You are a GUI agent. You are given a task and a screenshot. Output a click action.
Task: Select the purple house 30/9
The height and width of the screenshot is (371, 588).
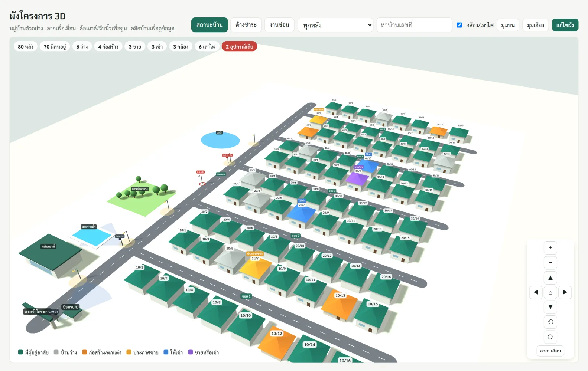pos(357,180)
